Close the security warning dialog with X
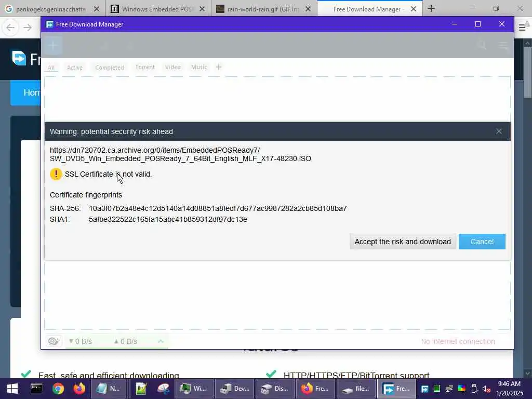 (499, 131)
